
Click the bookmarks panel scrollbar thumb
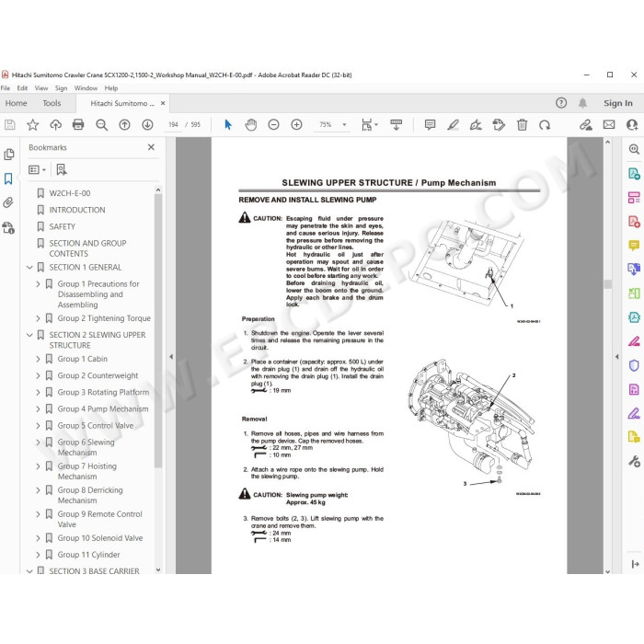click(158, 330)
